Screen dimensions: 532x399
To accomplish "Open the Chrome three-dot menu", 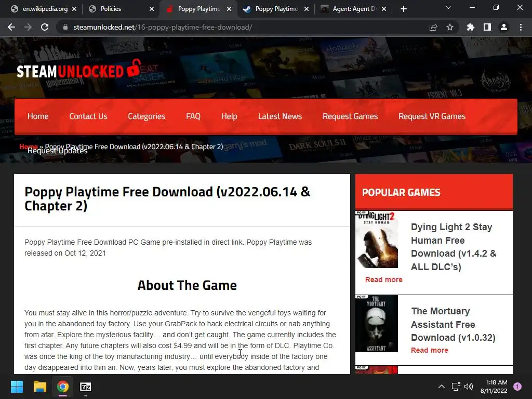I will click(x=521, y=27).
